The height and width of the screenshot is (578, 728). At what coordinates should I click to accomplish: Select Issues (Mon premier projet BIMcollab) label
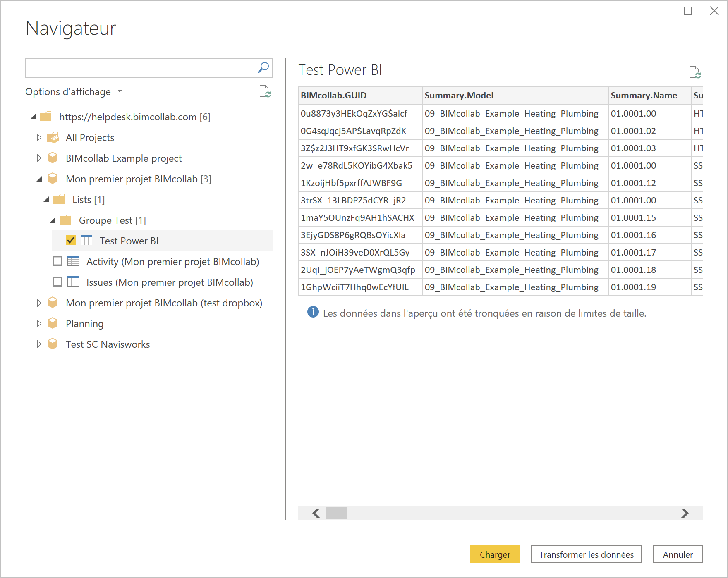click(x=170, y=282)
